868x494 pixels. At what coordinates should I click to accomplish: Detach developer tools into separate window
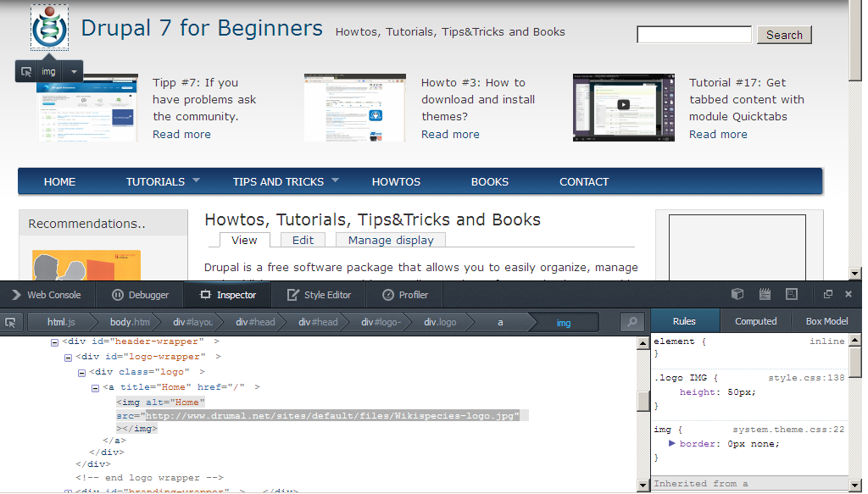[828, 294]
